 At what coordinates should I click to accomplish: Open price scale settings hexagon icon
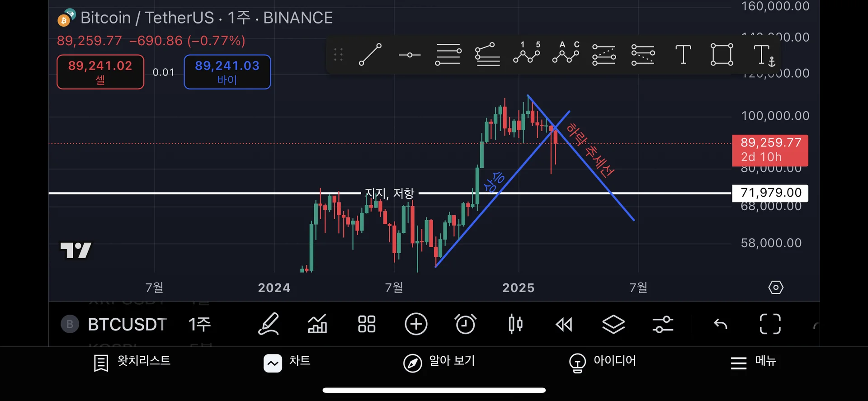pyautogui.click(x=776, y=288)
